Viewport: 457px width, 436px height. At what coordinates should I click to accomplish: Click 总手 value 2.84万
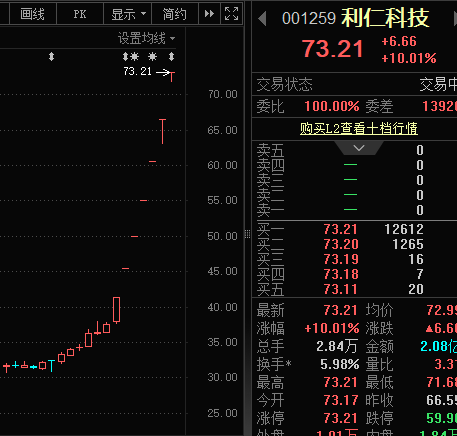[x=337, y=346]
